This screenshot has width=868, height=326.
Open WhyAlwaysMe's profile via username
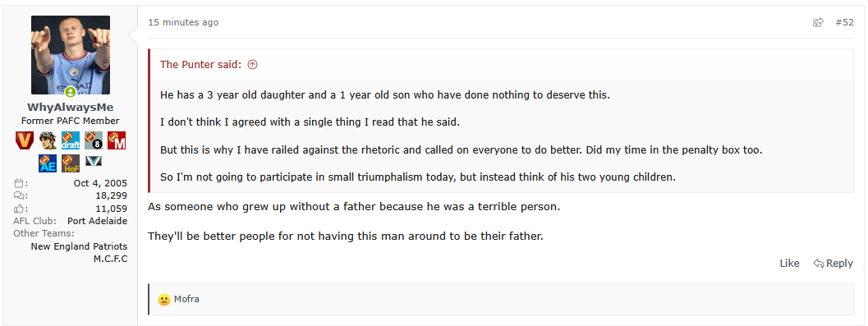pyautogui.click(x=71, y=108)
